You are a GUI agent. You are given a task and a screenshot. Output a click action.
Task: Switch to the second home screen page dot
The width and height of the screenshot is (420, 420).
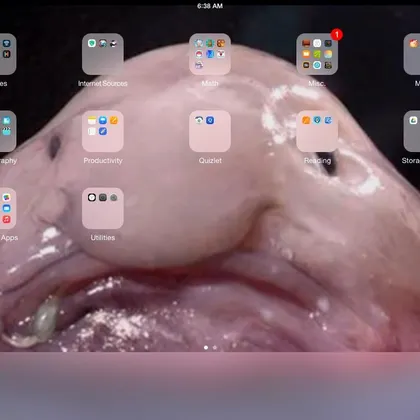215,348
